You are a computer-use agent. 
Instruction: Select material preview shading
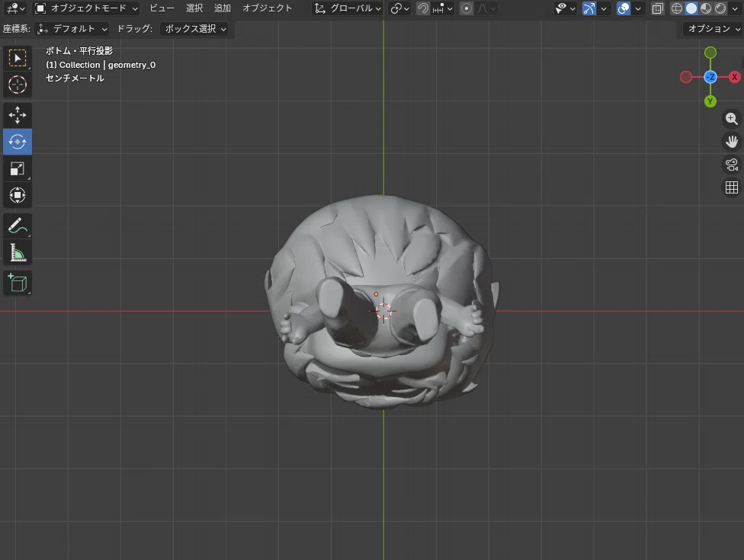[x=706, y=8]
